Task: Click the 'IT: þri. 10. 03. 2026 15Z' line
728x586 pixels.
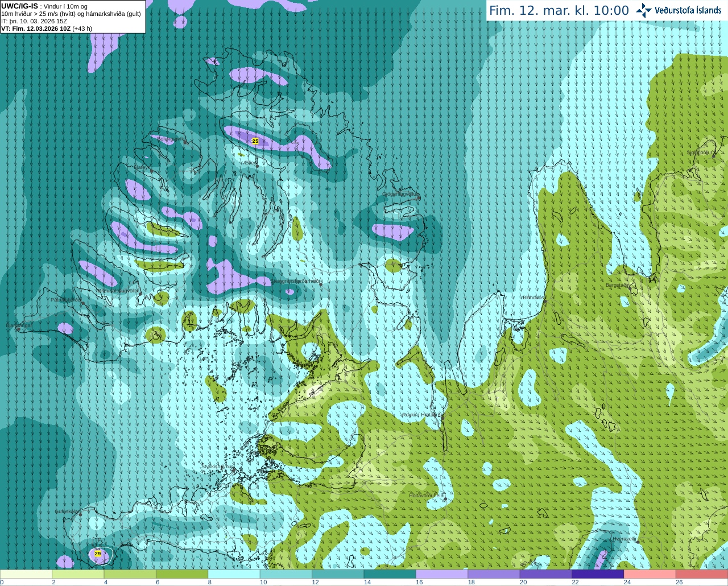Action: pos(34,21)
